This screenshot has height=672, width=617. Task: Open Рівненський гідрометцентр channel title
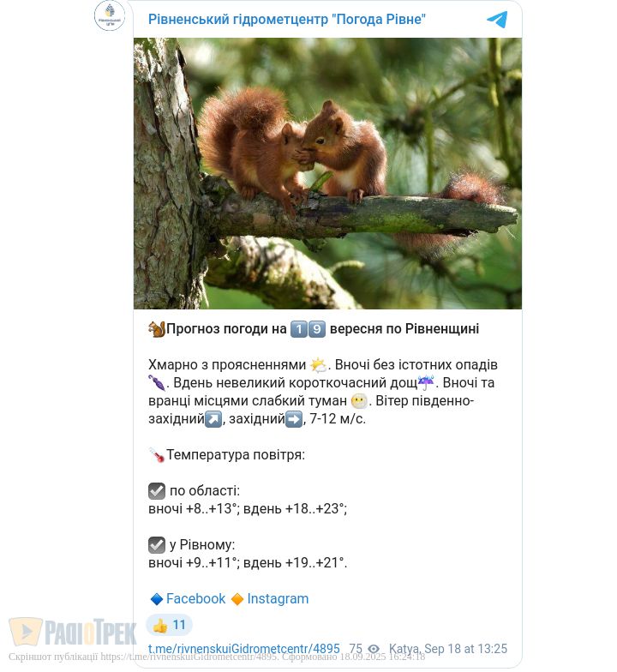(286, 19)
